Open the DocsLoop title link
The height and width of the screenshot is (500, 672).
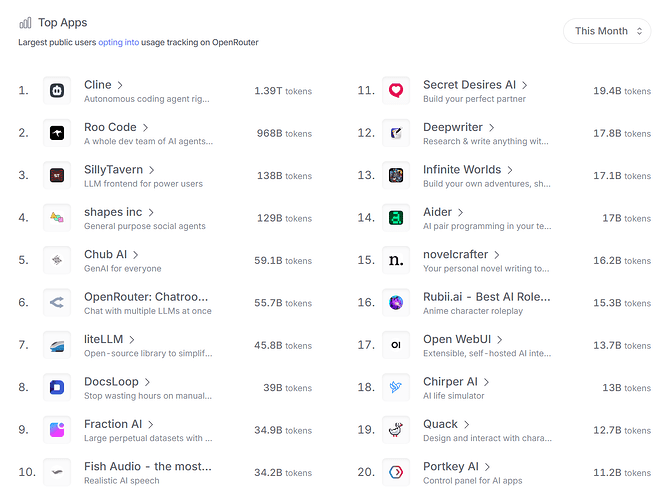coord(111,382)
